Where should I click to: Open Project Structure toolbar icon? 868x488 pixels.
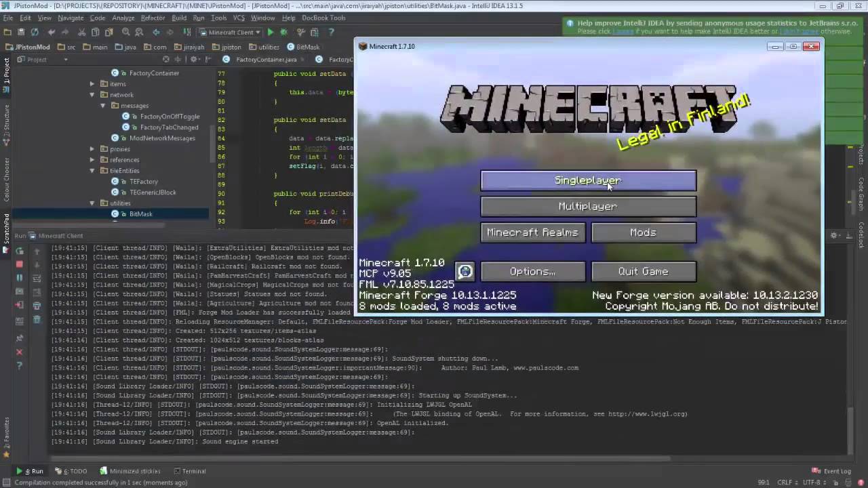click(x=314, y=32)
